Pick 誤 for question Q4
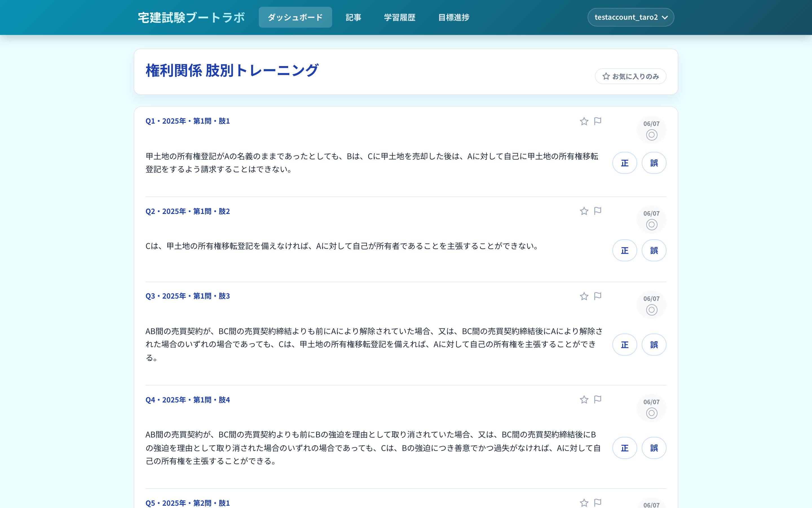 (x=654, y=448)
